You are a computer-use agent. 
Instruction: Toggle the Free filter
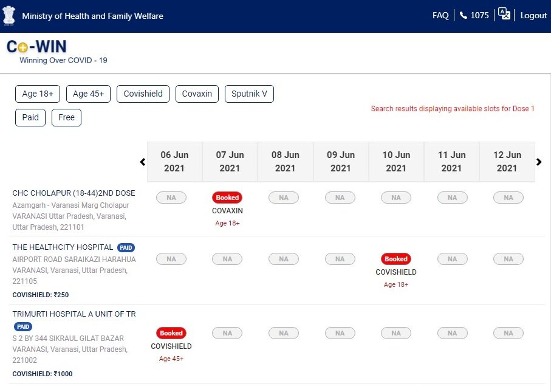pos(66,117)
